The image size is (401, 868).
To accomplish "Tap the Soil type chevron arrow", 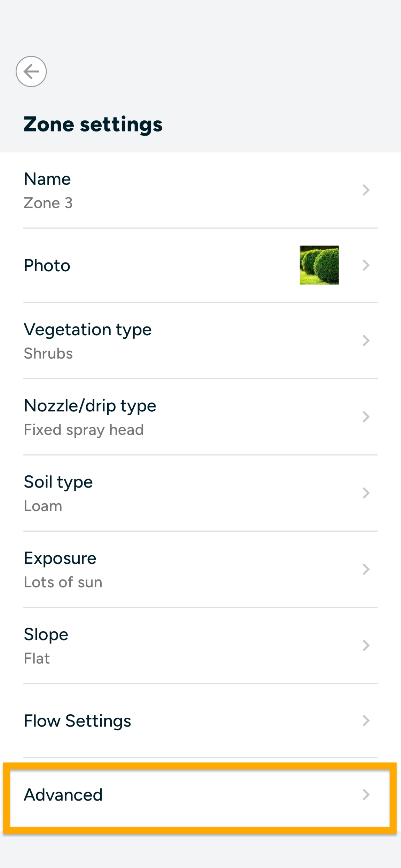I will point(365,493).
